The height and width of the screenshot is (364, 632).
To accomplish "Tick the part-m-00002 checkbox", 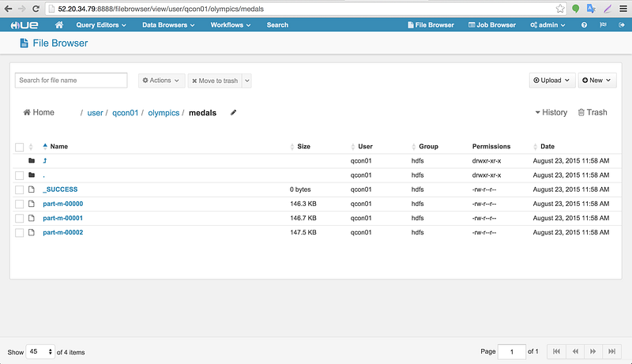I will [x=19, y=233].
